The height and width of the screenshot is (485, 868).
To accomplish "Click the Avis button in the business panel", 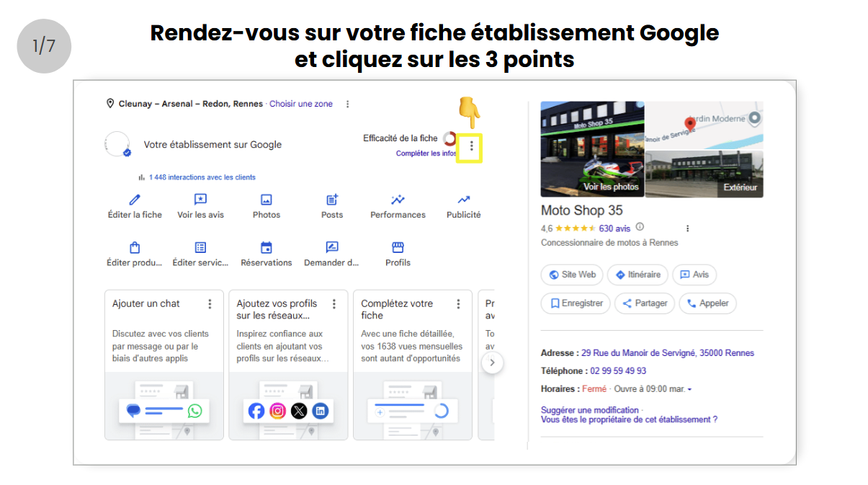I will coord(694,275).
